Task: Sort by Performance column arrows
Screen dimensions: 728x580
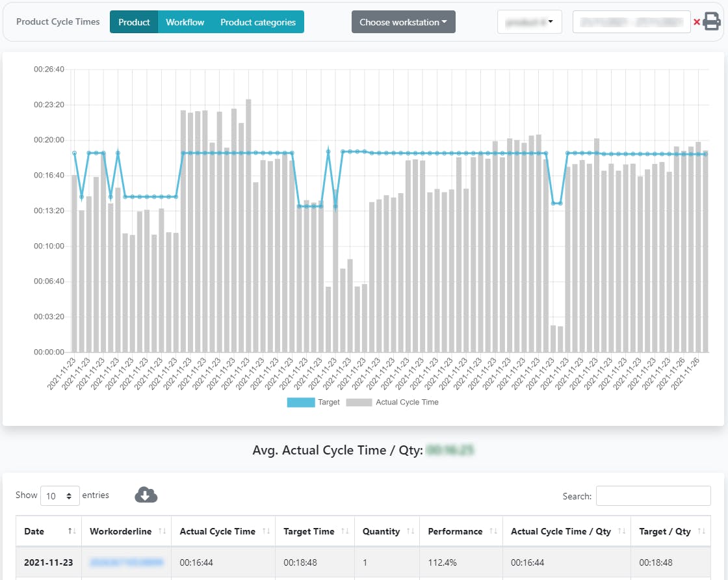Action: pos(493,531)
